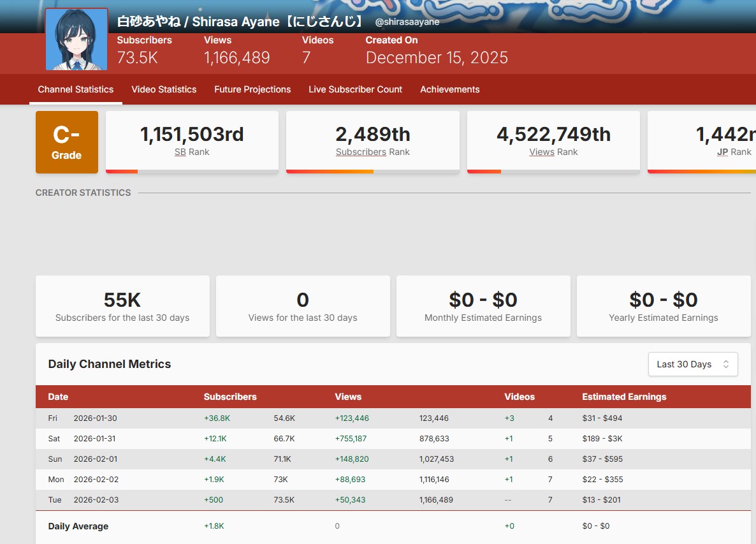
Task: Select the 2026-01-31 date cell
Action: coord(94,438)
